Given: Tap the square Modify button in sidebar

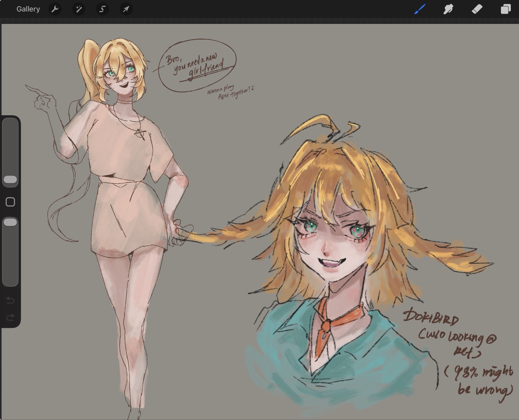Looking at the screenshot, I should [10, 202].
